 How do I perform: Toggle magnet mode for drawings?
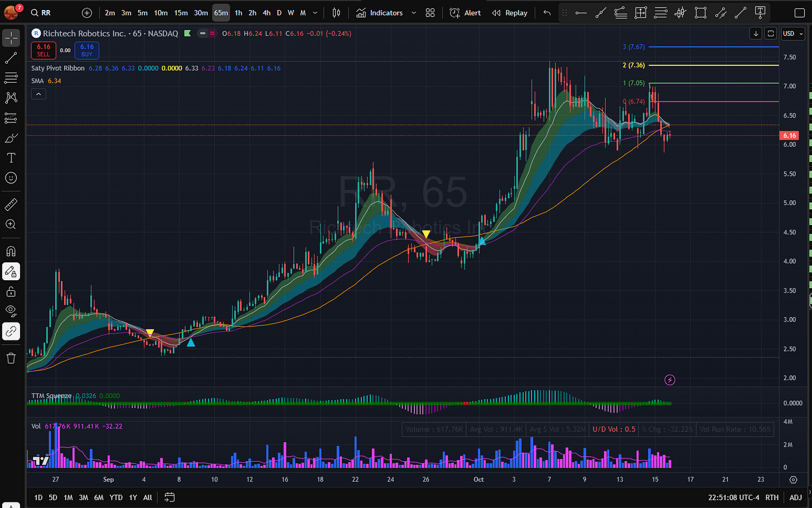click(x=11, y=251)
